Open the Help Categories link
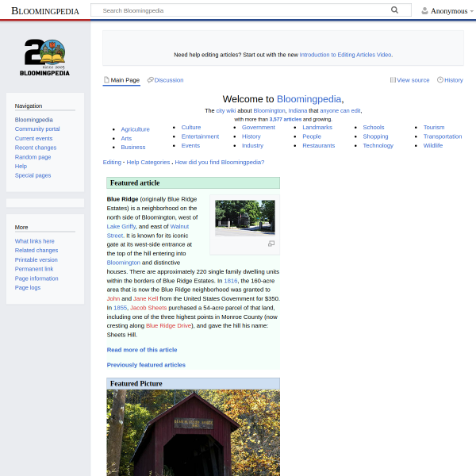476x476 pixels. (148, 163)
